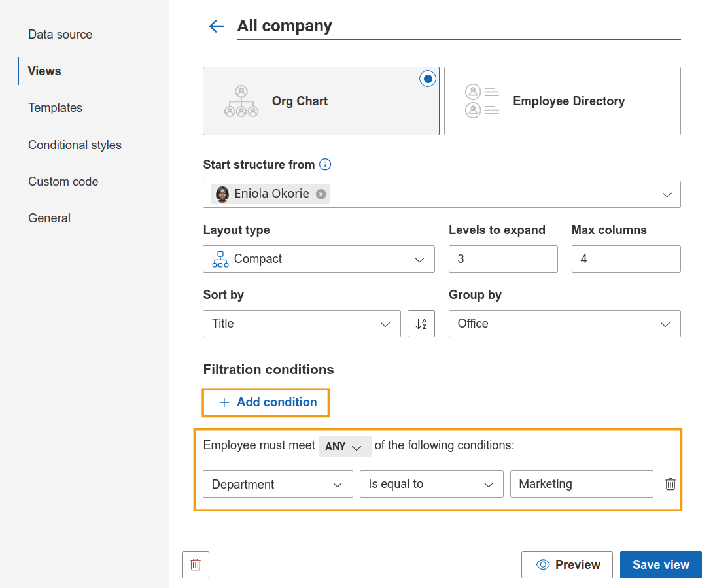
Task: Click the Max columns input field
Action: coord(626,259)
